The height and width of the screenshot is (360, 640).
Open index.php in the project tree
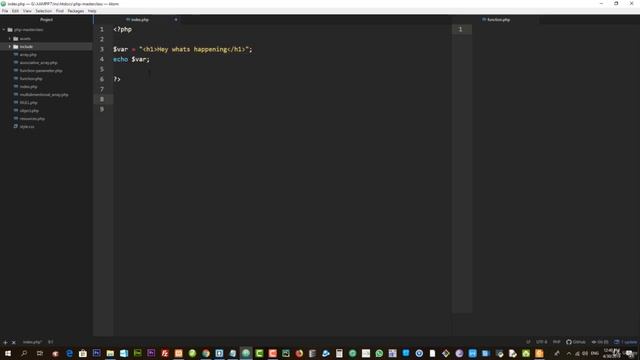coord(28,87)
